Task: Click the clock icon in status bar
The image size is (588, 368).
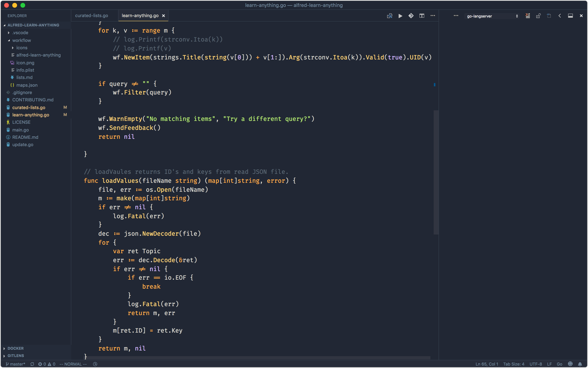Action: coord(95,364)
